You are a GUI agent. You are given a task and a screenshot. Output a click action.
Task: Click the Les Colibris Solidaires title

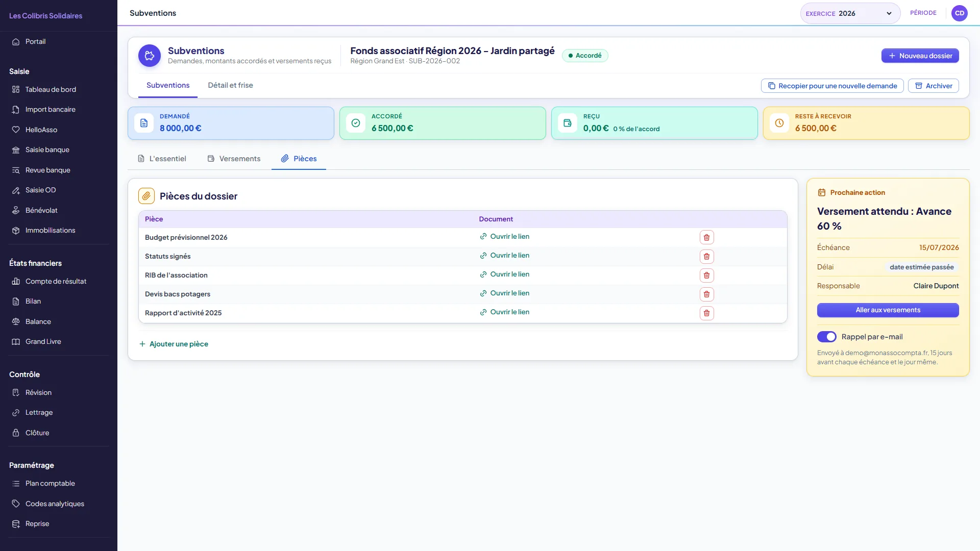[x=45, y=16]
